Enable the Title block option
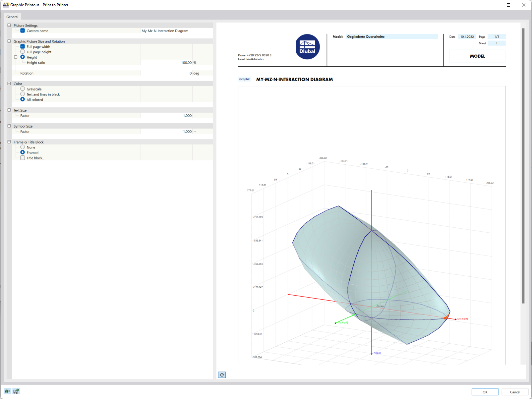Screen dimensions: 532x399 click(x=22, y=158)
